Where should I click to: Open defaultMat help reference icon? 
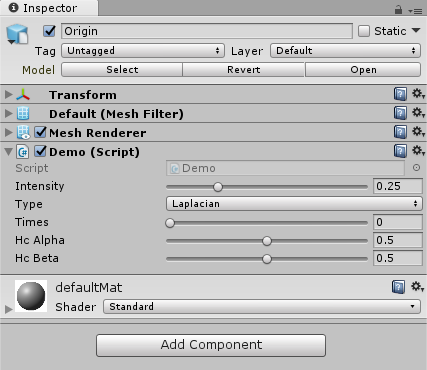pos(398,287)
